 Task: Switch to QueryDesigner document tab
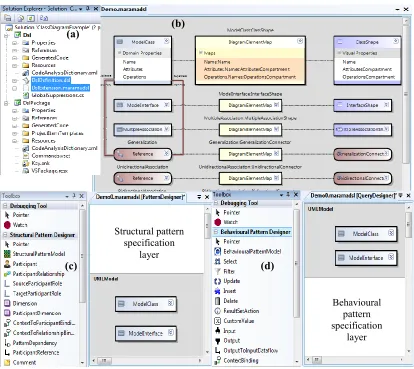pos(353,196)
